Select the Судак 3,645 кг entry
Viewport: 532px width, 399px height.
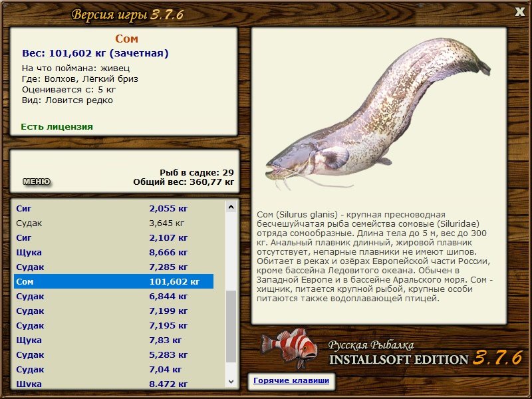point(113,223)
